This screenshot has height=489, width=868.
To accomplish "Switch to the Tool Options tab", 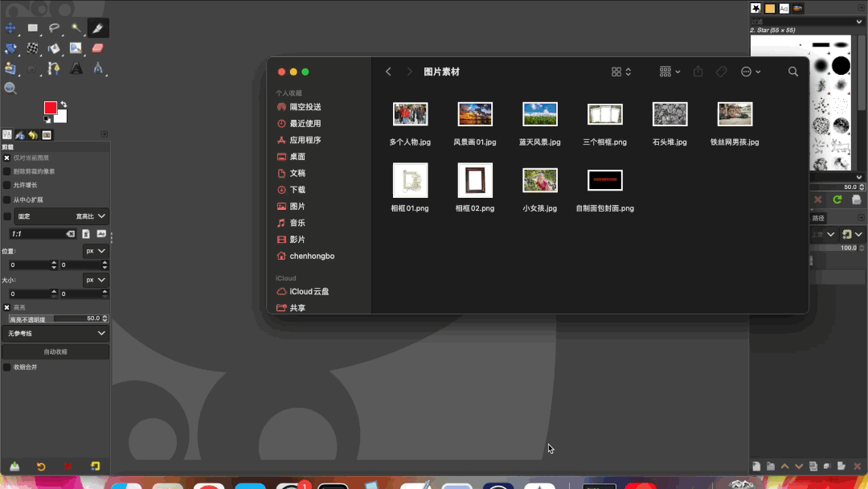I will click(7, 134).
